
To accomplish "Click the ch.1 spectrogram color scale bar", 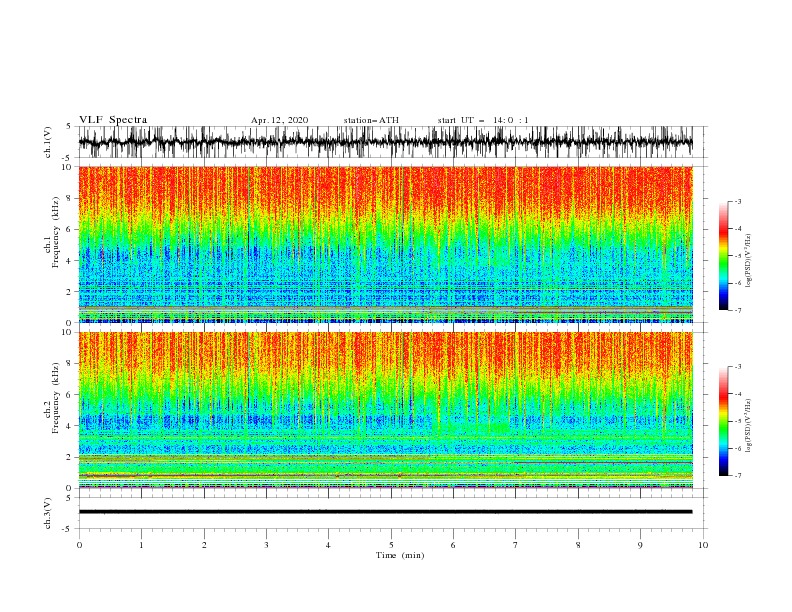I will click(723, 256).
